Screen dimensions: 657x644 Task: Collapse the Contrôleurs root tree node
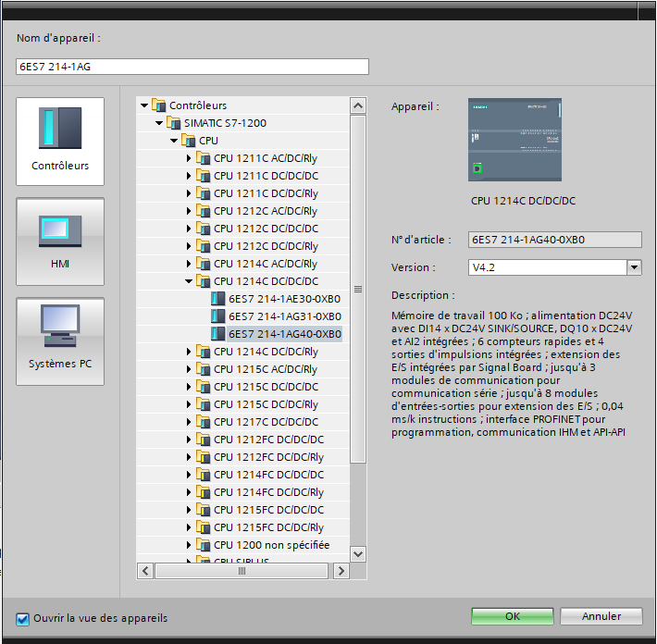tap(144, 105)
